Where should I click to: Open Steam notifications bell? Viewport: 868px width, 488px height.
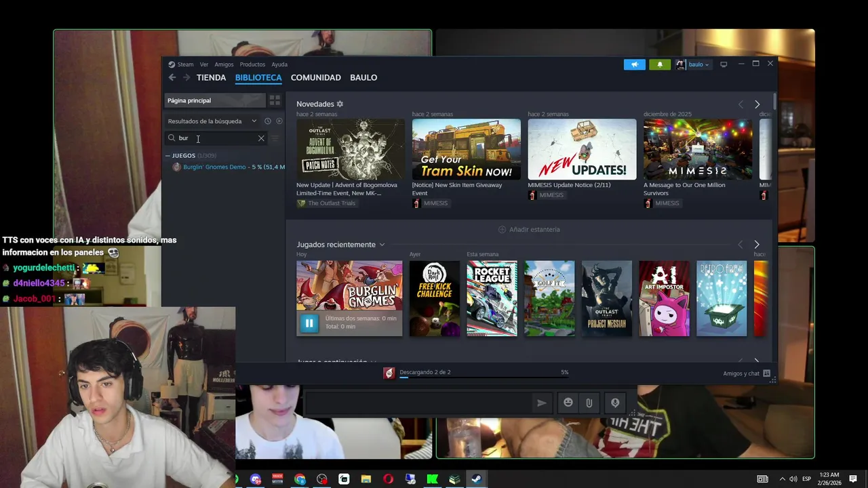660,64
